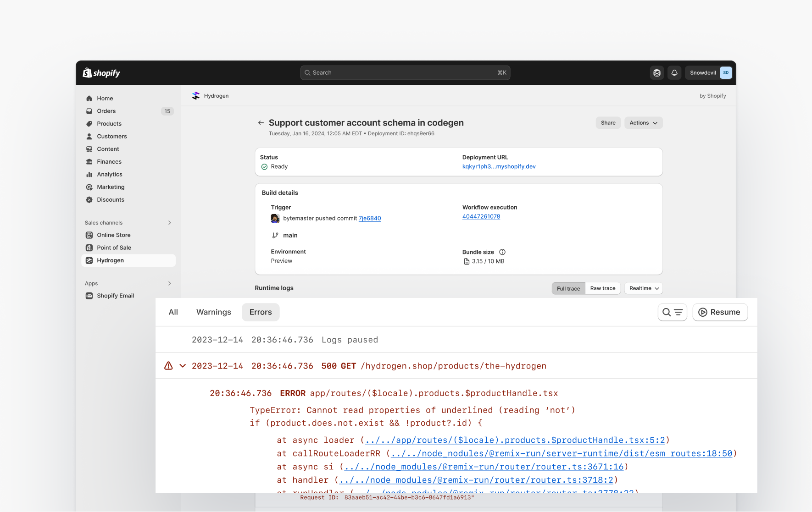The image size is (812, 512).
Task: Click the bundle file icon by 3.15 / 10 MB
Action: pos(466,262)
